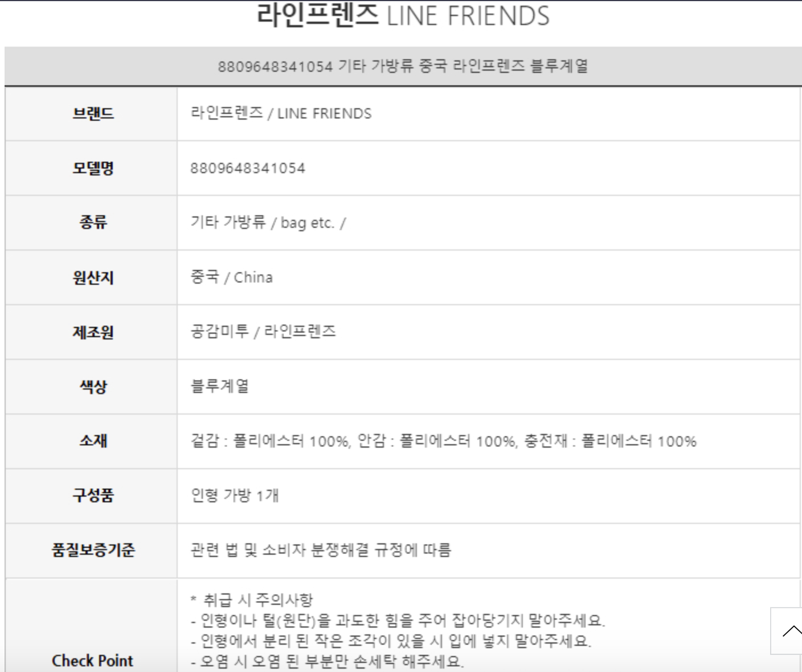Click the 라인프렌즈 / LINE FRIENDS brand value
Screen dimensions: 802x672
pos(281,113)
